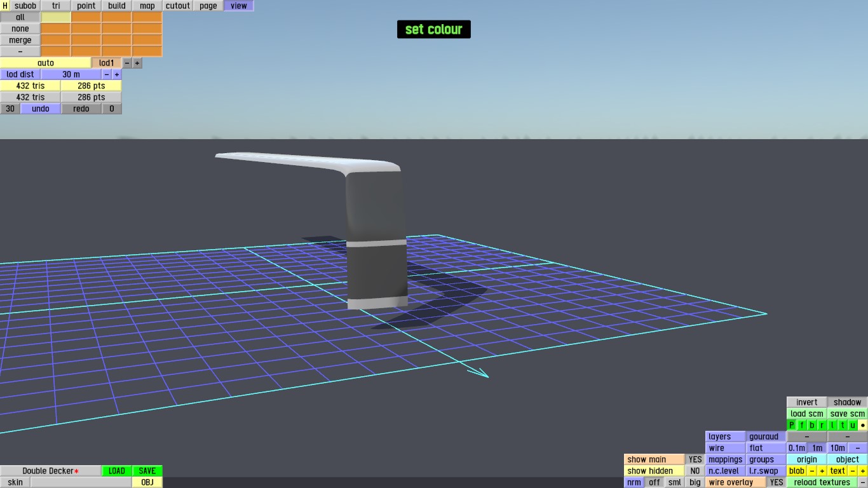Click the yellow OBJ button

[147, 482]
